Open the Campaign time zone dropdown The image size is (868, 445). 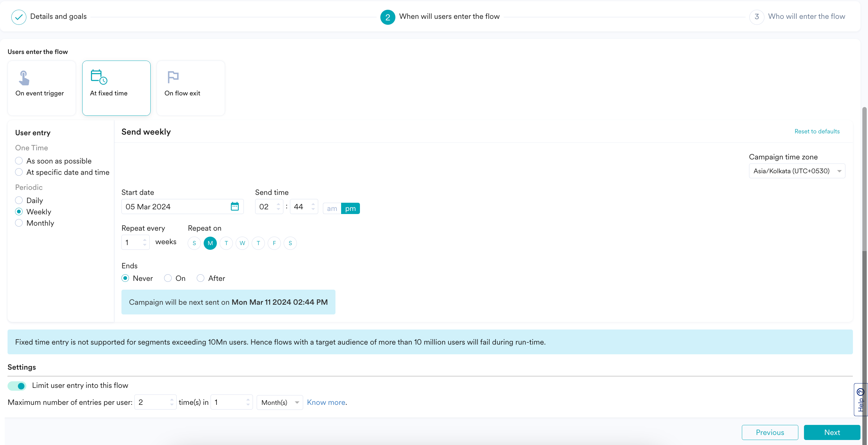(x=796, y=171)
